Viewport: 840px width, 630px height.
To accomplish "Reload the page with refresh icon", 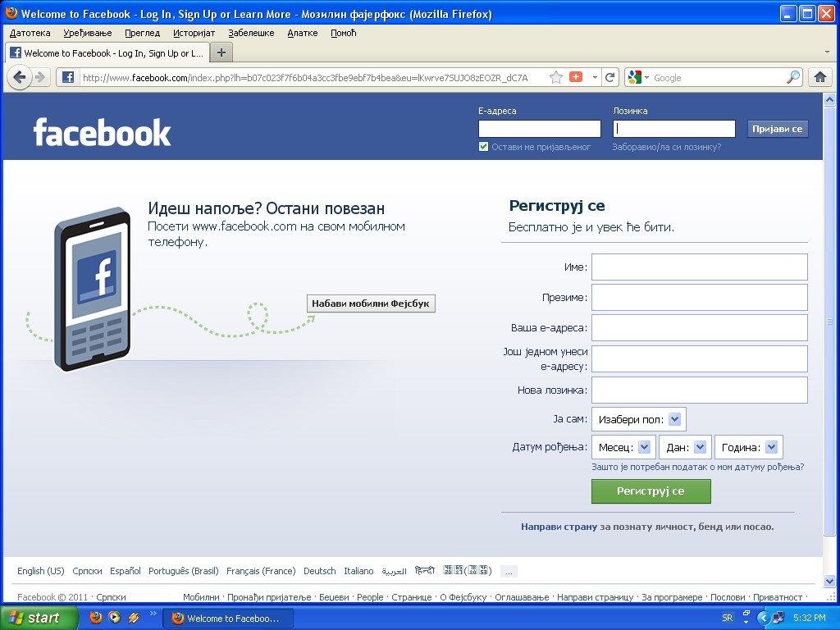I will (609, 78).
